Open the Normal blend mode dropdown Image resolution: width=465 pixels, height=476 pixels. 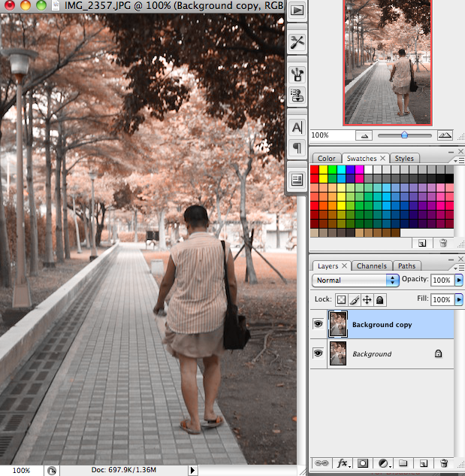click(x=355, y=280)
